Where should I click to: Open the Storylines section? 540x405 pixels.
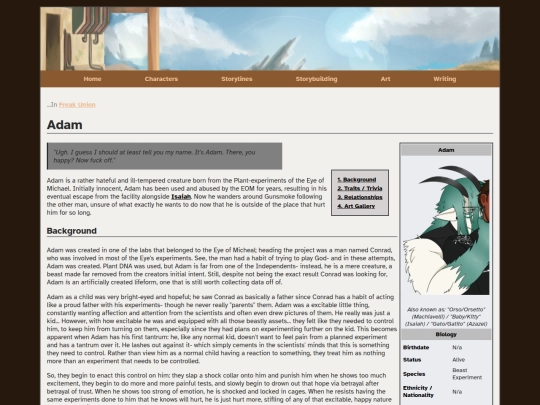(x=237, y=79)
